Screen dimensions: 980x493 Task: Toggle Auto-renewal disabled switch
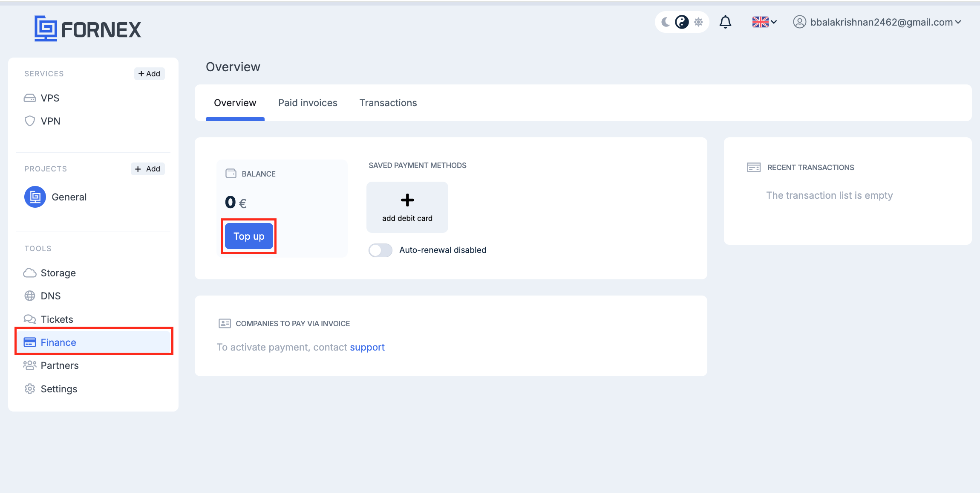pos(380,249)
